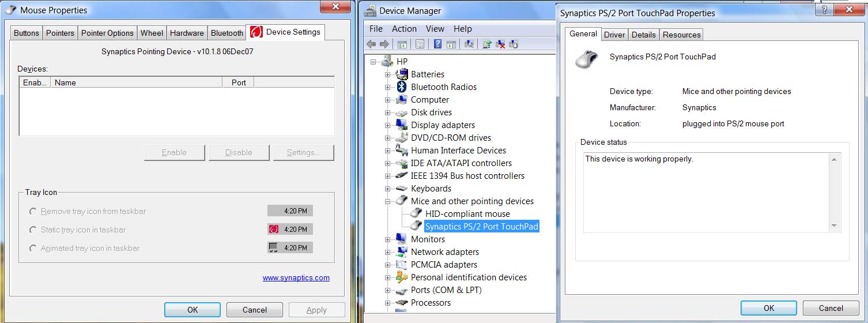Open the Properties toolbar icon in Device Manager

tap(420, 44)
